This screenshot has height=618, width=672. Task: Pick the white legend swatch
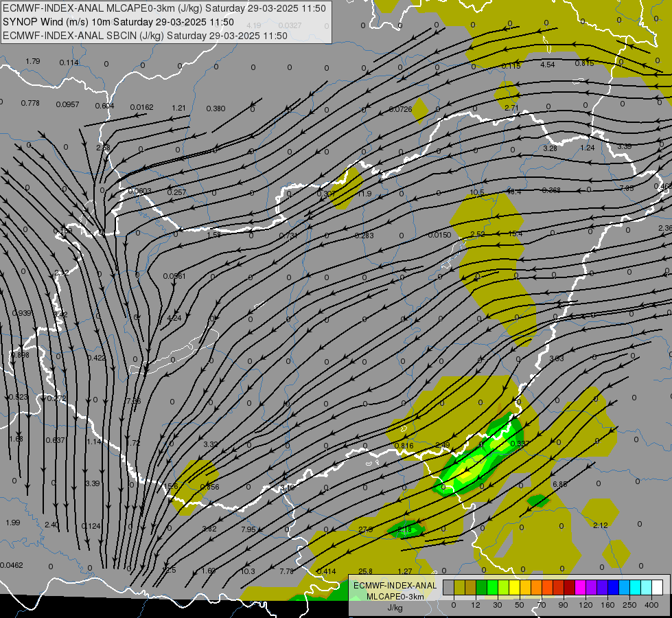click(657, 587)
